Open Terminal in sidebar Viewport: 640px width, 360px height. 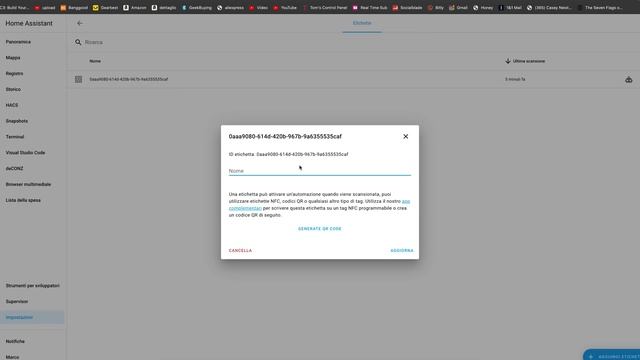pos(15,137)
